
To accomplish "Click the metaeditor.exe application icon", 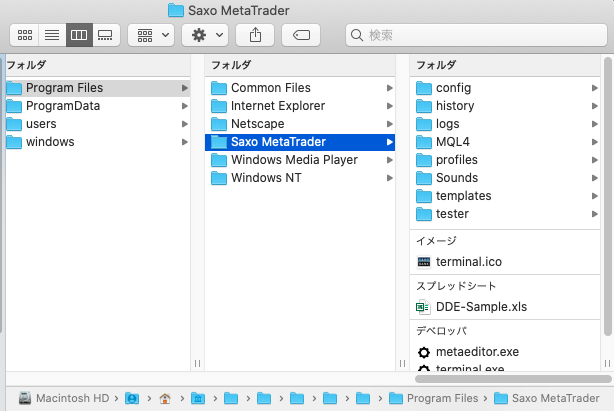I will pyautogui.click(x=423, y=352).
